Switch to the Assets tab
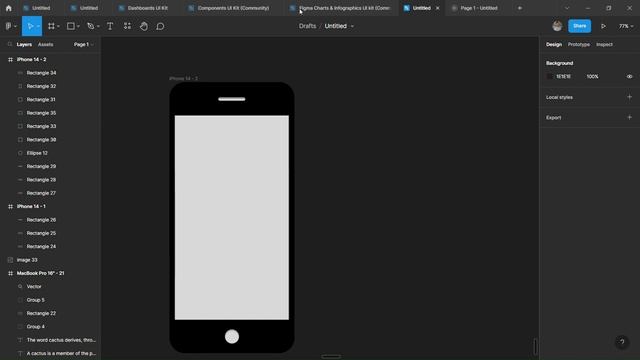This screenshot has height=360, width=640. coord(45,44)
